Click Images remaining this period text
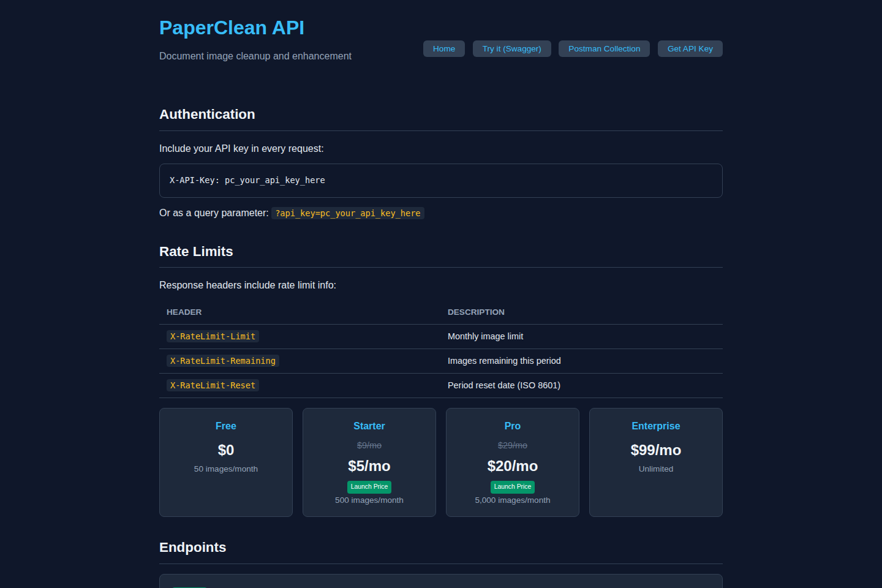 [504, 361]
